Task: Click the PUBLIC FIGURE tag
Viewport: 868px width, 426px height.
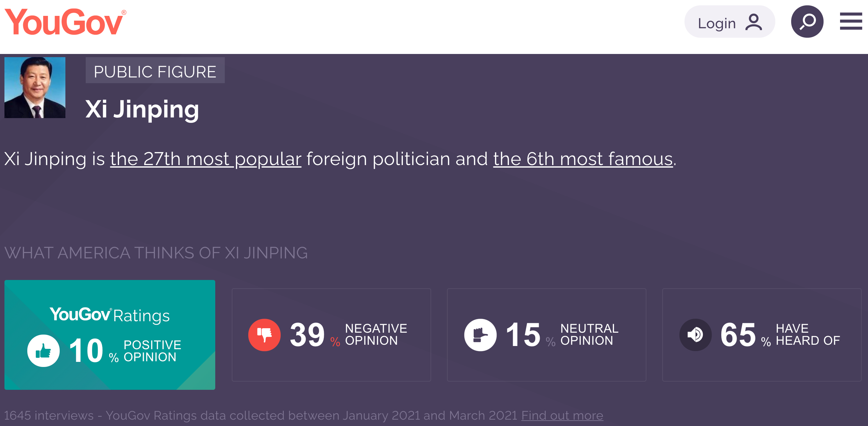Action: (x=155, y=71)
